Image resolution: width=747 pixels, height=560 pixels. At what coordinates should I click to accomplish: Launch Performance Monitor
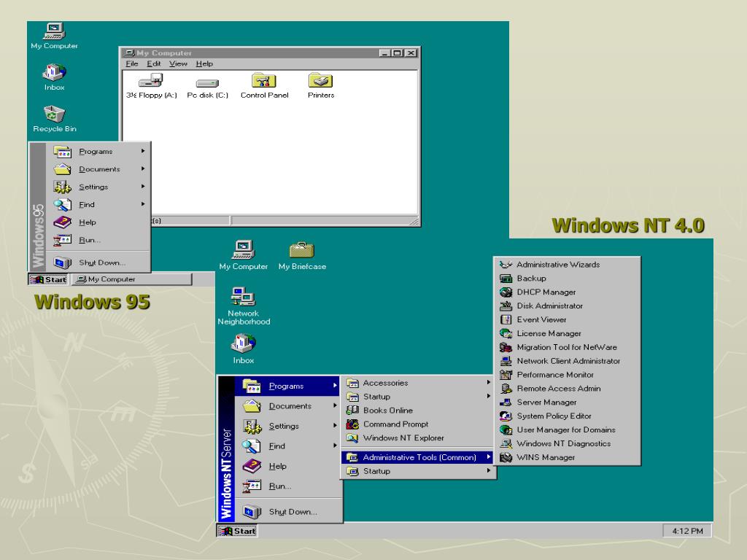(x=567, y=375)
